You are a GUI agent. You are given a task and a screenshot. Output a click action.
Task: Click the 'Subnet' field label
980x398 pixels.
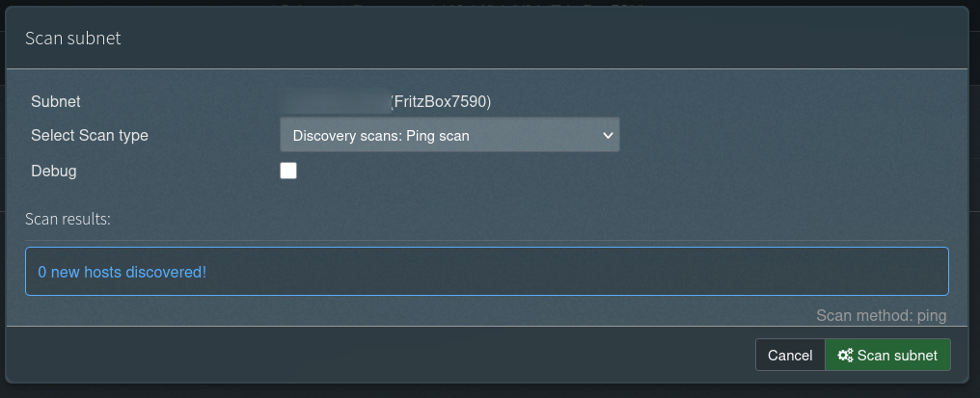[56, 101]
